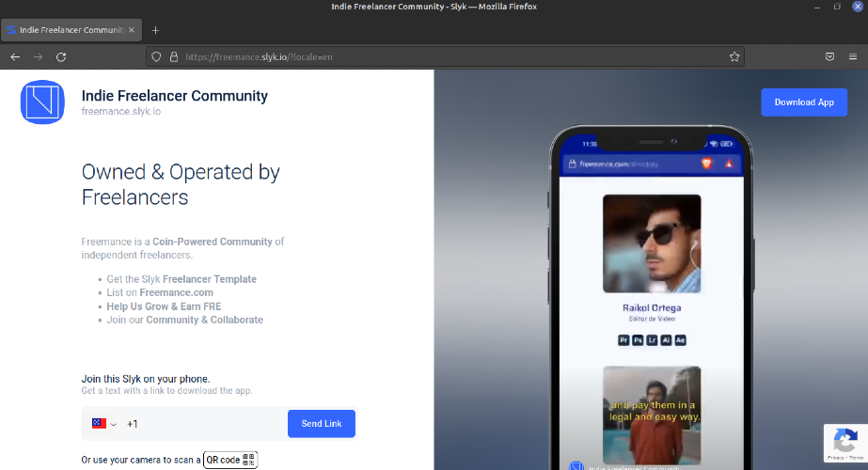
Task: Click the QR code button
Action: [230, 460]
